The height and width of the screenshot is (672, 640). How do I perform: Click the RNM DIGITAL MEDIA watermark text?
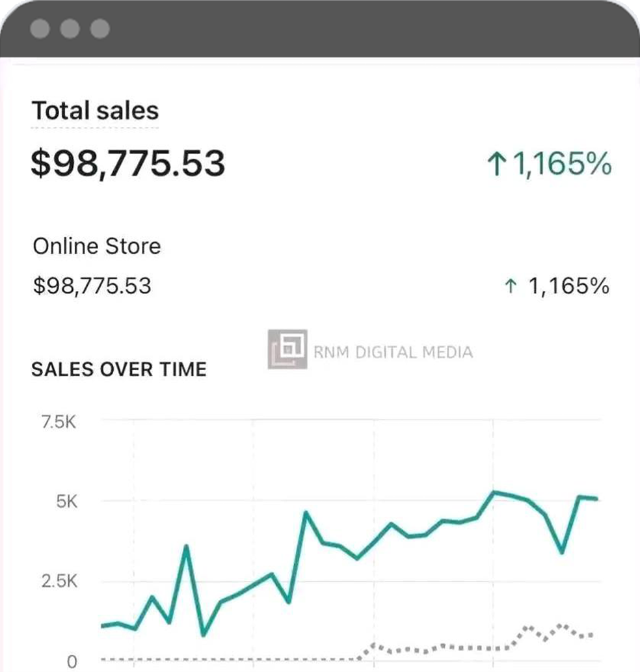[x=393, y=353]
